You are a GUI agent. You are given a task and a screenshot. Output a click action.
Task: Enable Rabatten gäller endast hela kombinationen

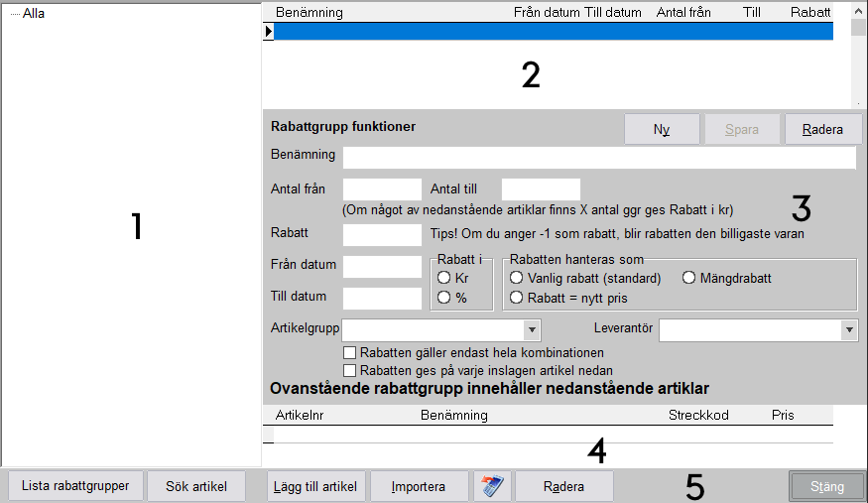pyautogui.click(x=349, y=352)
